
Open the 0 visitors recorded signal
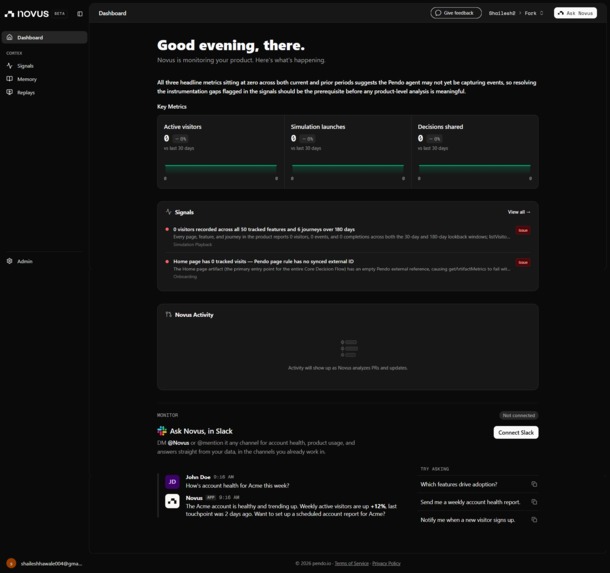[x=347, y=237]
